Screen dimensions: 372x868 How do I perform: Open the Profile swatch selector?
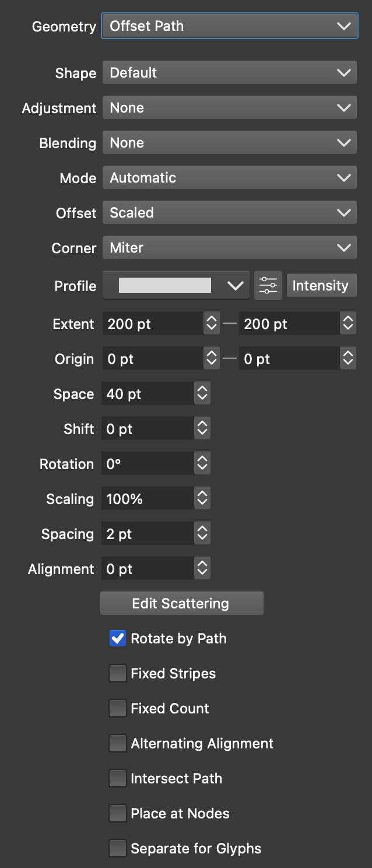[176, 286]
